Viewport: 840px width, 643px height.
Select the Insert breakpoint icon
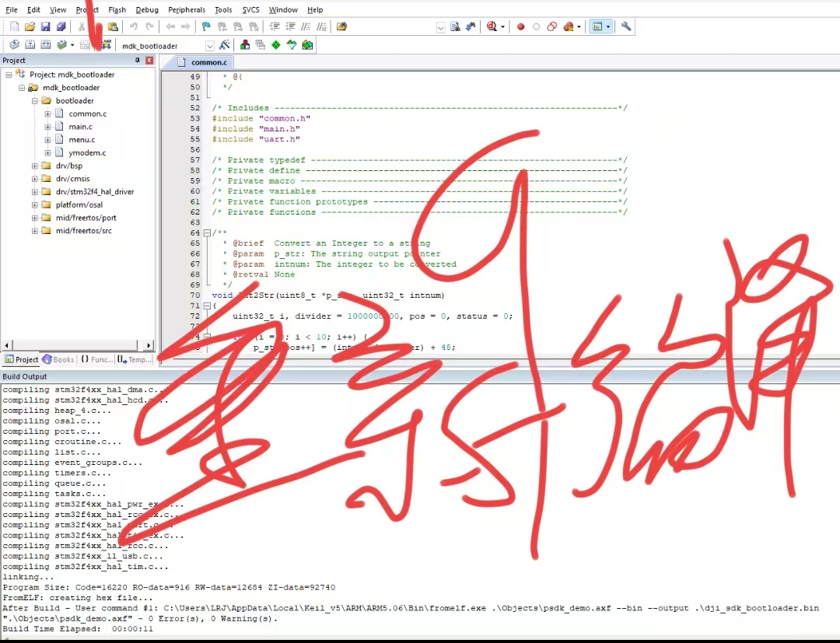tap(520, 26)
